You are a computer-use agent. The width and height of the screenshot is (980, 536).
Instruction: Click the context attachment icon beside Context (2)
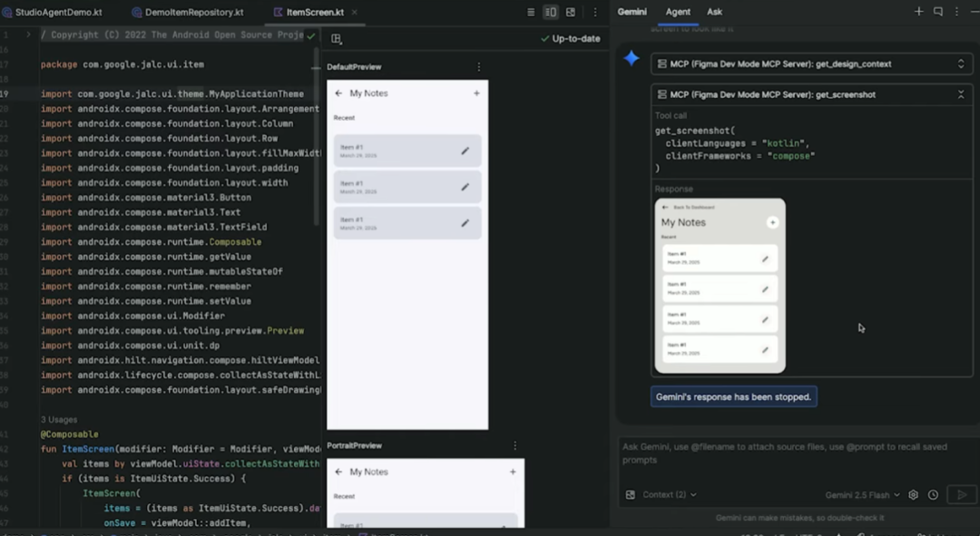point(630,494)
